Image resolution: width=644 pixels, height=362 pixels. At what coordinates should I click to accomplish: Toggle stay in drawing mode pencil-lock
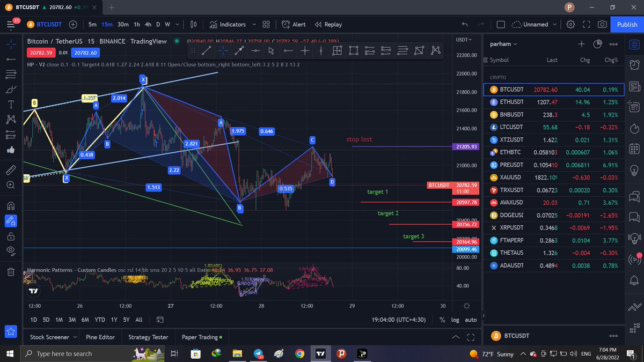pos(11,220)
